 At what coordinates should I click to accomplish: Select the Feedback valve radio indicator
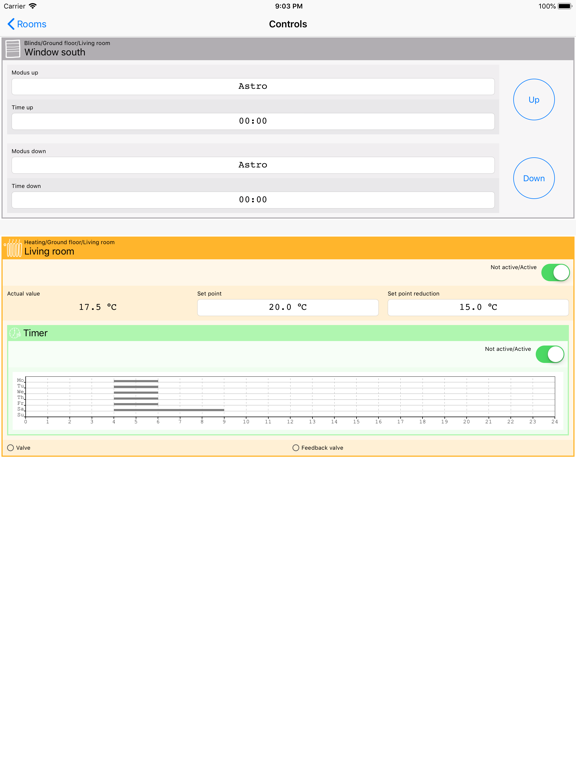point(295,448)
